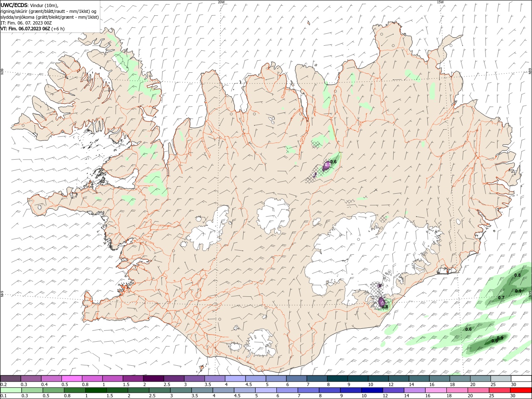Pick the violet rain swatch starting at 12
The image size is (532, 399).
393,390
